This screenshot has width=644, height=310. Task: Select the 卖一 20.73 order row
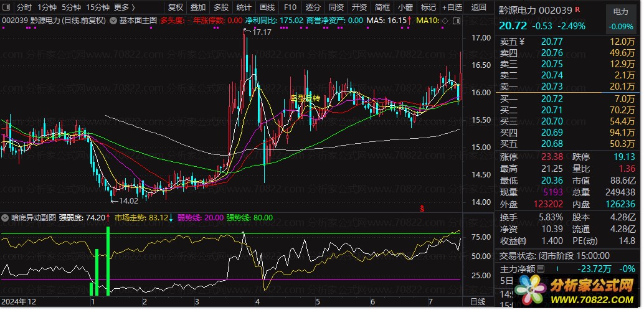567,87
